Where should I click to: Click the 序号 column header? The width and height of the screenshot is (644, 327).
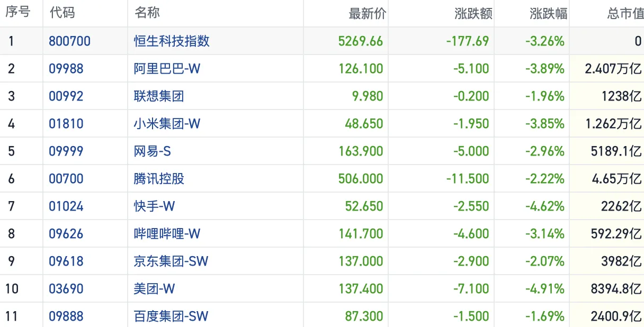click(17, 13)
